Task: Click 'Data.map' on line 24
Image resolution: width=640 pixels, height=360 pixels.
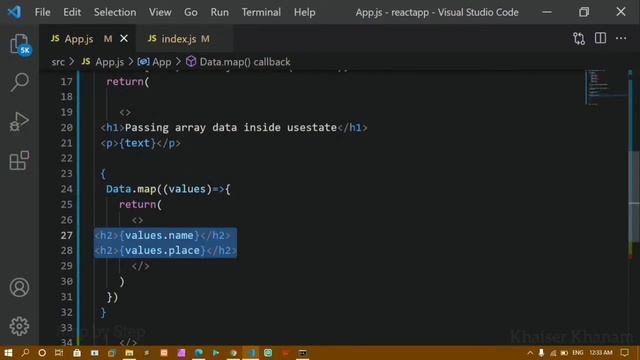Action: pos(131,189)
